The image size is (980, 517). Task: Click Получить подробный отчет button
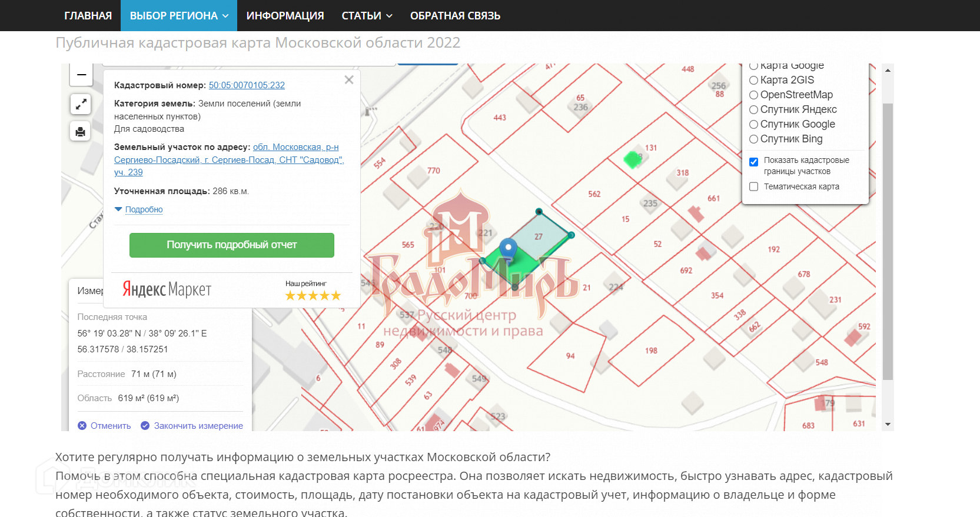[232, 245]
